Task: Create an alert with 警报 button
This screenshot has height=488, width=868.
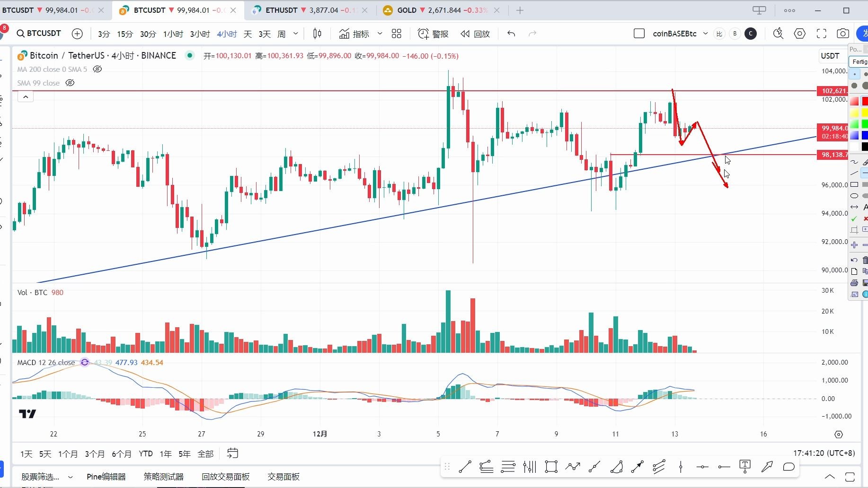Action: (x=433, y=34)
